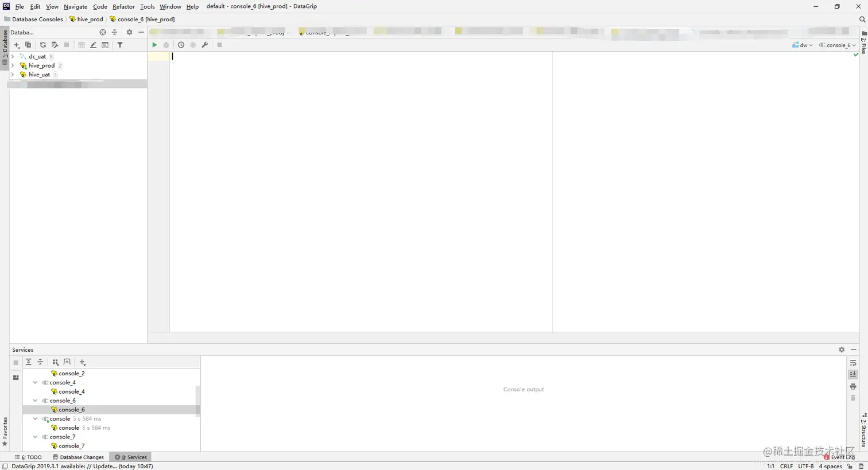The image size is (868, 470).
Task: Click hive_prod breadcrumb in navigation bar
Action: point(86,19)
